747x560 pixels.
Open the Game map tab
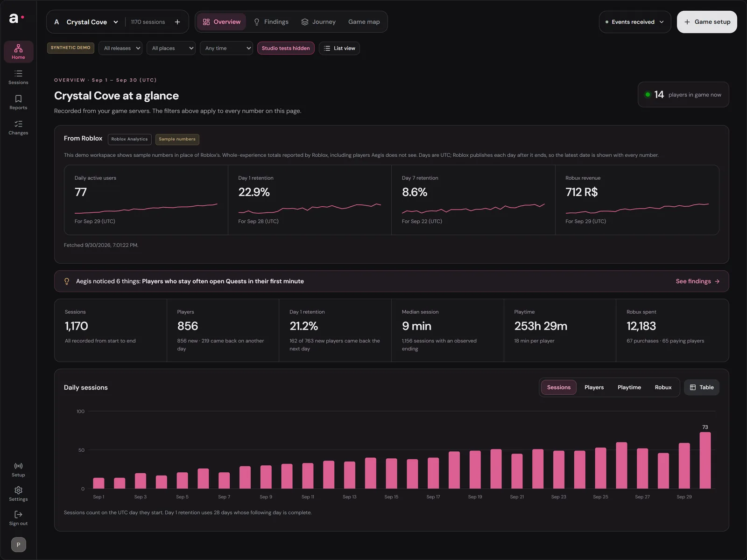coord(364,22)
